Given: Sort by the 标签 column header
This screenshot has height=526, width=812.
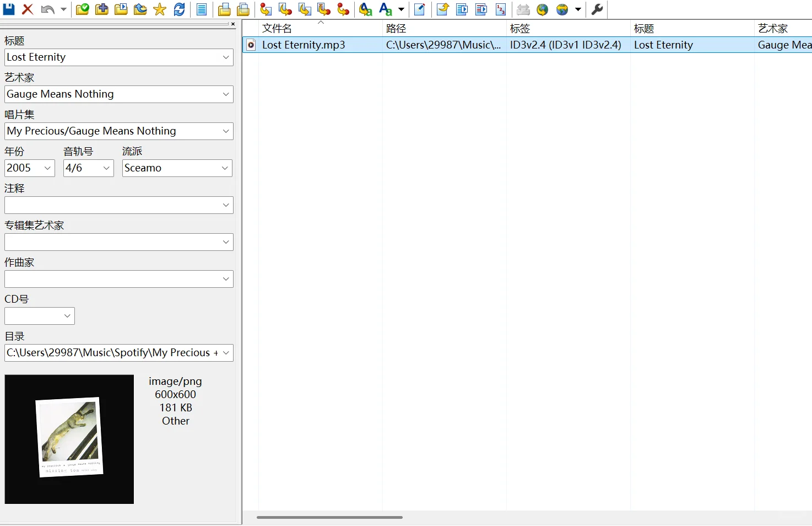Looking at the screenshot, I should [x=569, y=28].
